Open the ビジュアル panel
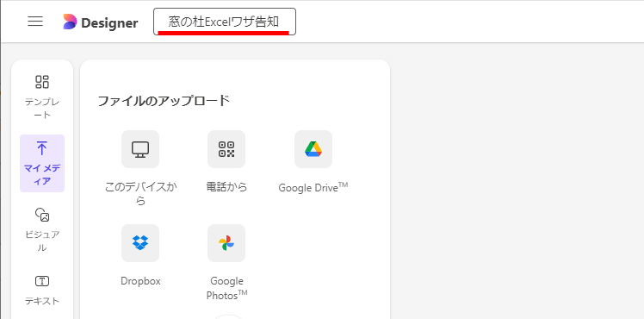Screen dimensions: 644x319 point(42,230)
